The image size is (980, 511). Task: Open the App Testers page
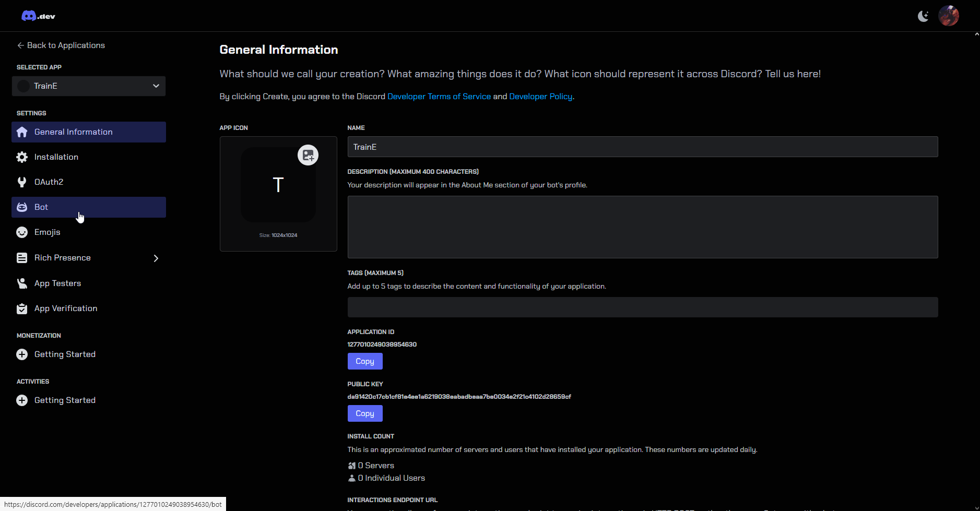pos(89,283)
